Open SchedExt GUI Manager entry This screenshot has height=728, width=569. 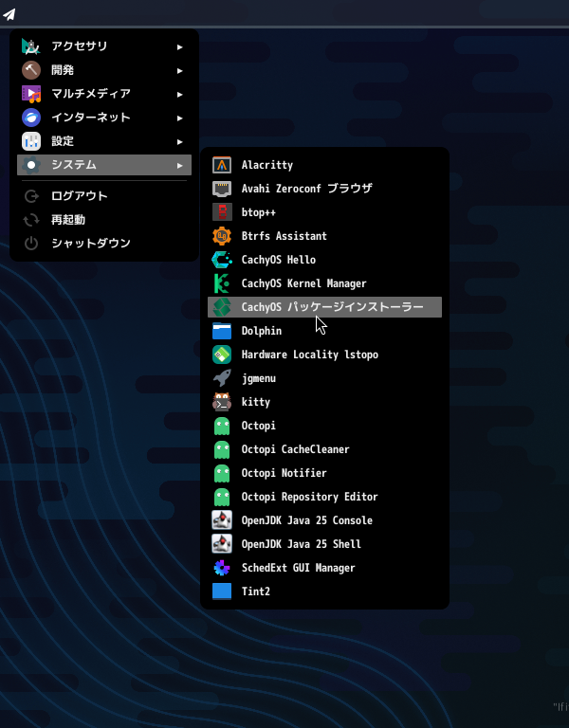324,568
